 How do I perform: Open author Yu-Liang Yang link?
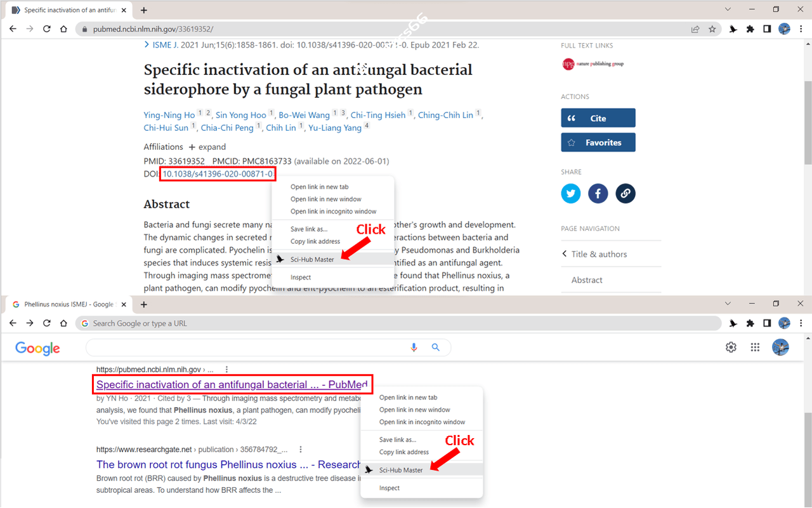(335, 128)
